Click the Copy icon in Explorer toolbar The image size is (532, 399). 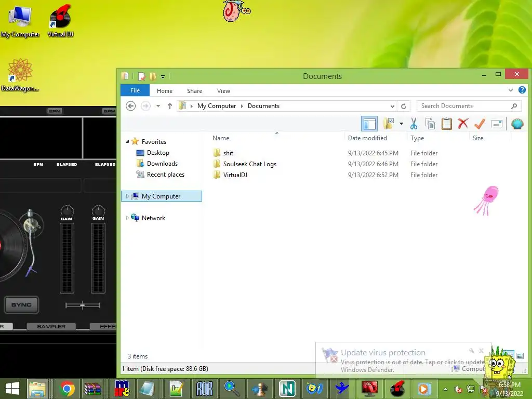coord(430,124)
